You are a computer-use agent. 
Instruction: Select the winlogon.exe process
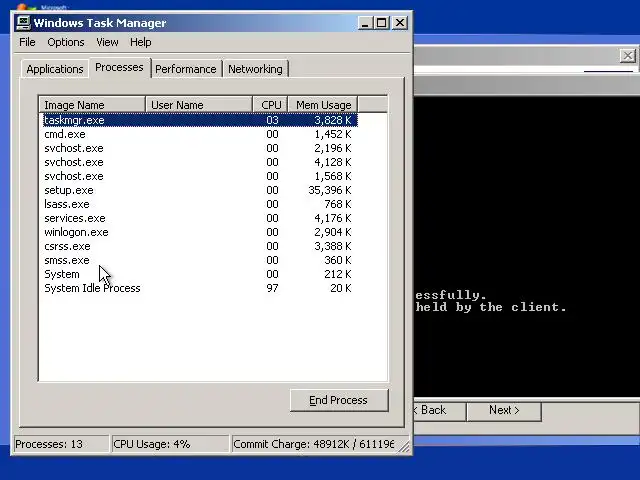pos(200,232)
